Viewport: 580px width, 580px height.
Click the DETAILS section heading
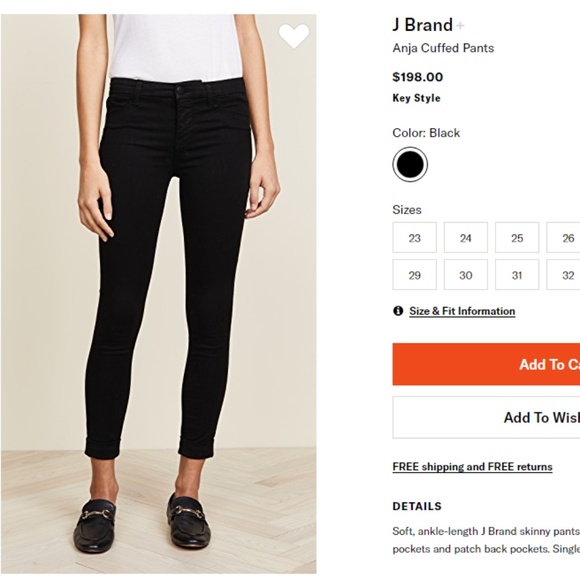(417, 506)
